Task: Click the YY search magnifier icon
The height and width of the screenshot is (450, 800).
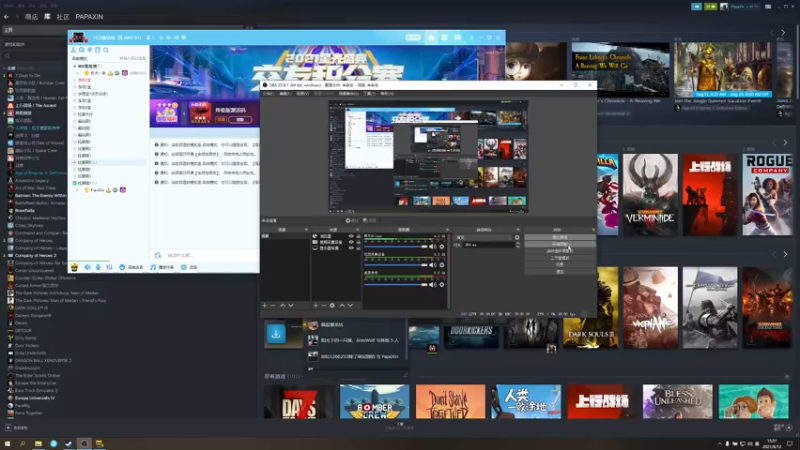Action: [x=106, y=50]
